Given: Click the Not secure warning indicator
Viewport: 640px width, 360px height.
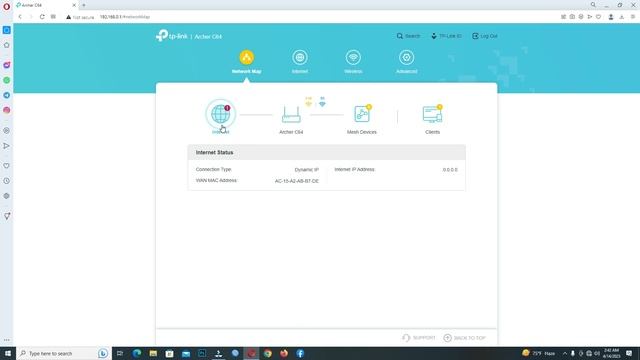Looking at the screenshot, I should [80, 17].
